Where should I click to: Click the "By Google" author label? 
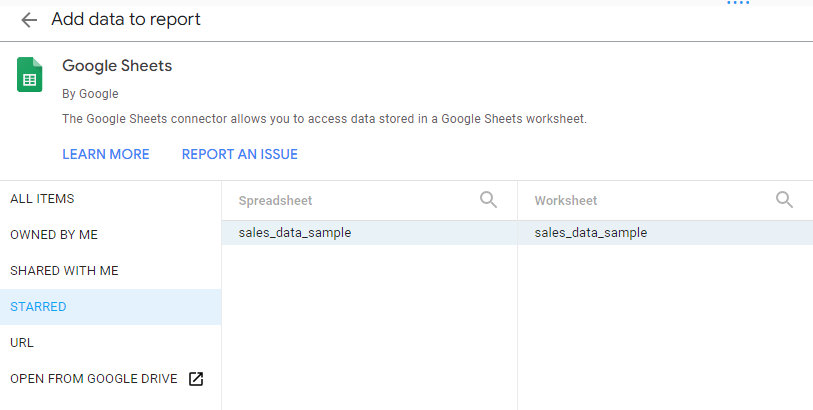[90, 94]
